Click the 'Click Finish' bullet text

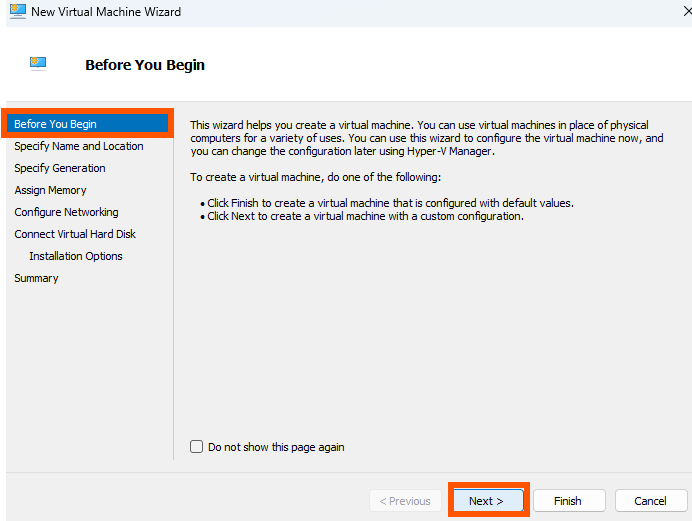tap(390, 203)
